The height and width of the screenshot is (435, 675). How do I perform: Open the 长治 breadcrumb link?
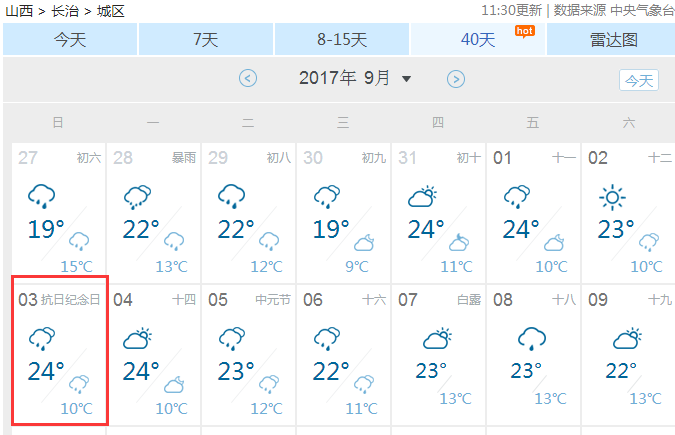[65, 11]
